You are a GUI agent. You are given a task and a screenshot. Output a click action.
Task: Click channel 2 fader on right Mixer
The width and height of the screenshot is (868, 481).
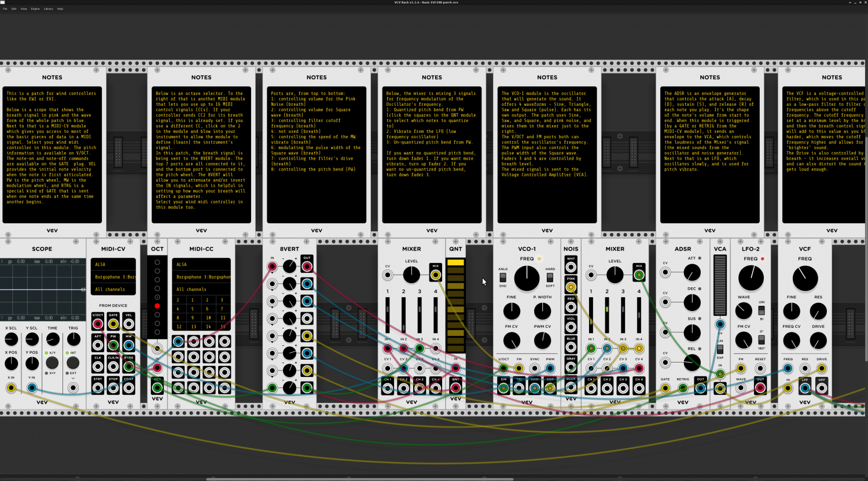(607, 316)
